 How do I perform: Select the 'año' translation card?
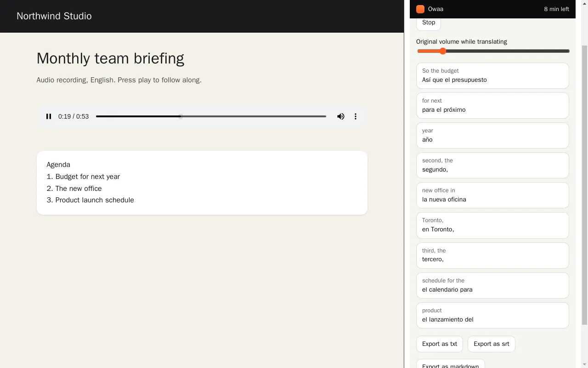492,135
